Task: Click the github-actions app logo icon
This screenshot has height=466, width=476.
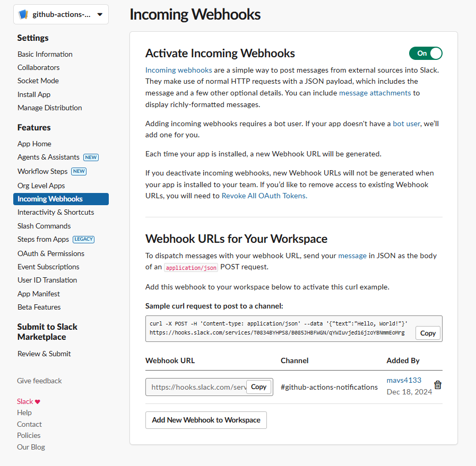Action: 23,14
